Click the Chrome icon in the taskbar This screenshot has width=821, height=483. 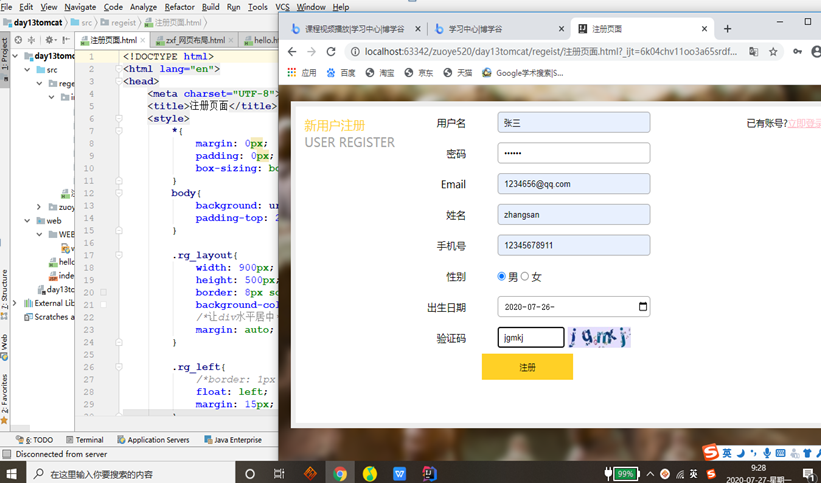[x=340, y=473]
